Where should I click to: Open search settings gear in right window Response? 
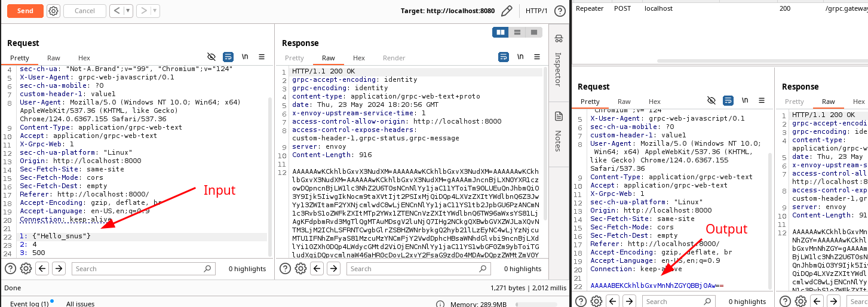pyautogui.click(x=800, y=302)
